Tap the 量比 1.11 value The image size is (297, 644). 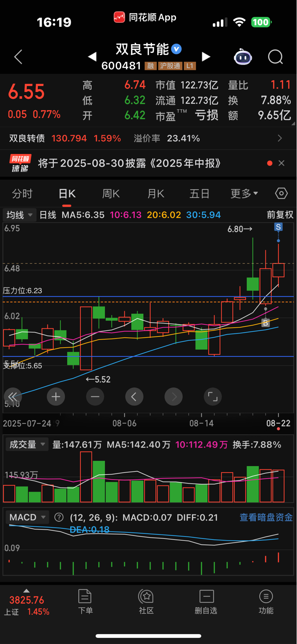pos(280,85)
